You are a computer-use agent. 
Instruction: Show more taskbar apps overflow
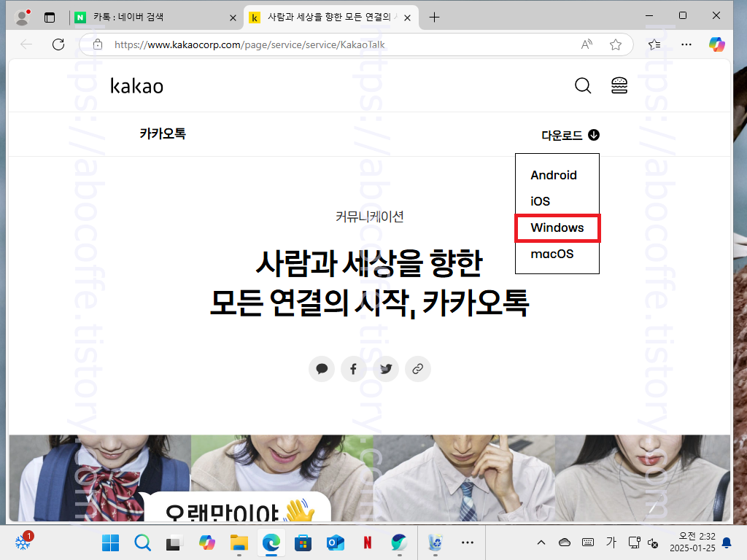468,542
